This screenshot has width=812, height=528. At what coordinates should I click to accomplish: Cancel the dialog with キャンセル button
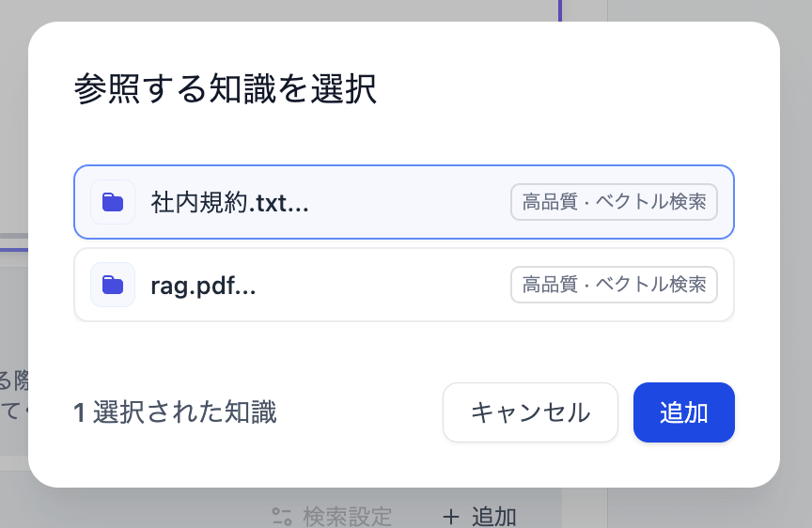(530, 412)
